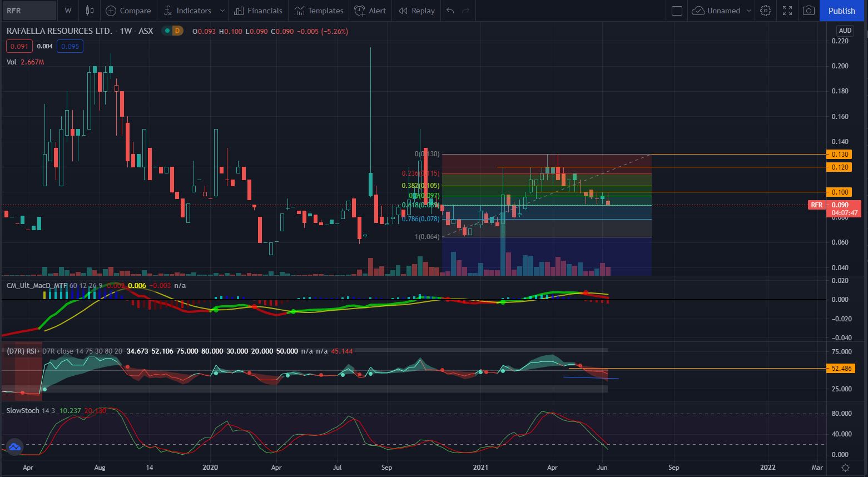Take a chart snapshot with camera
The image size is (868, 477).
click(809, 11)
